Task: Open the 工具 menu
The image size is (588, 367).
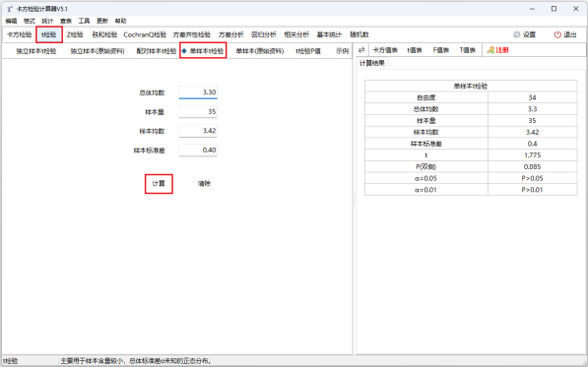Action: 84,21
